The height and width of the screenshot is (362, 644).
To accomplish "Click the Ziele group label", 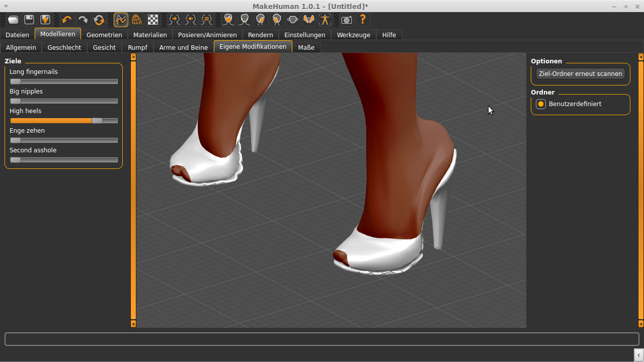I will (13, 61).
